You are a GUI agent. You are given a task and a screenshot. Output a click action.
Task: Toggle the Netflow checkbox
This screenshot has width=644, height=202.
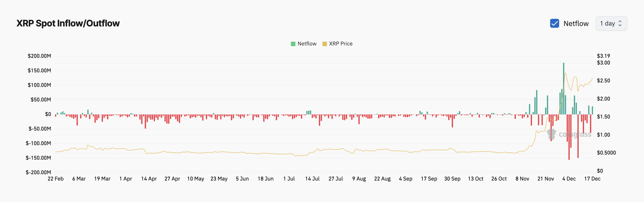[554, 24]
